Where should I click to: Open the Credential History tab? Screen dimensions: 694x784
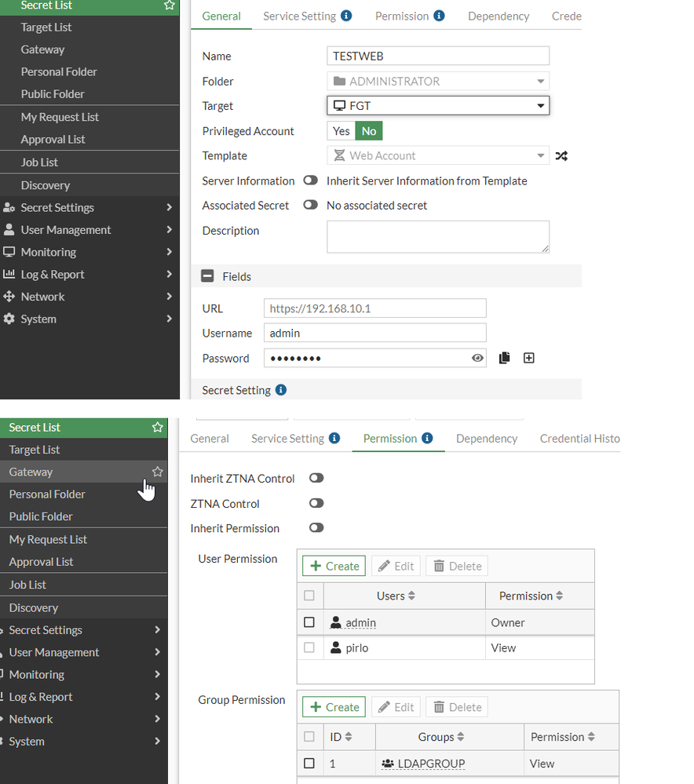click(x=579, y=439)
